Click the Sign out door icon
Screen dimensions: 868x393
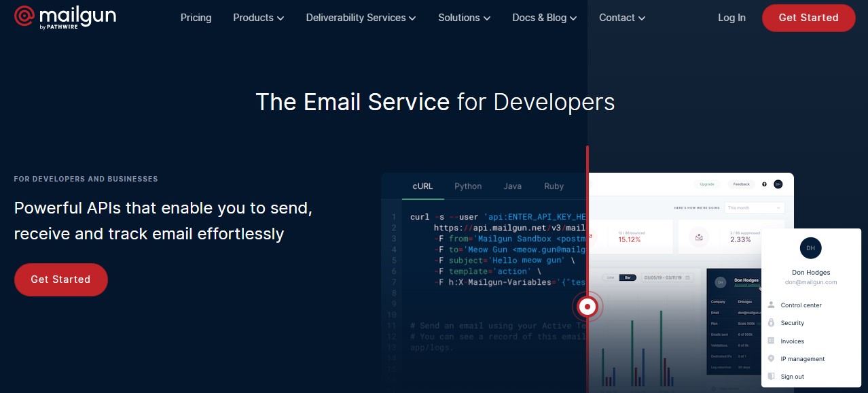771,376
